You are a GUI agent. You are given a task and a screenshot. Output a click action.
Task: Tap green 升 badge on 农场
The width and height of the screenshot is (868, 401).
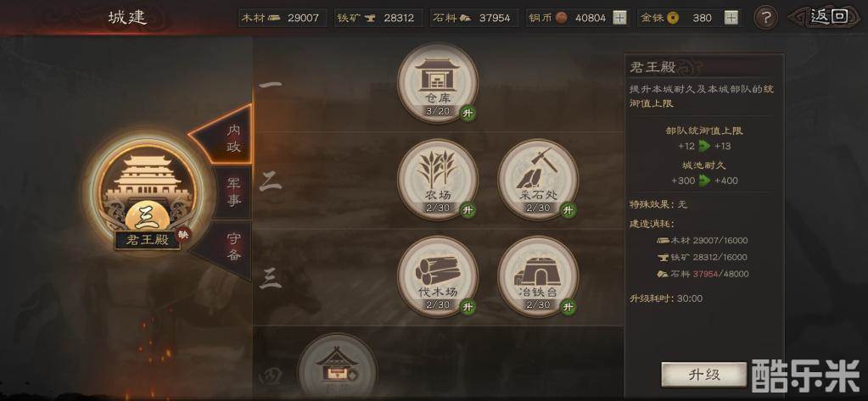[x=469, y=210]
